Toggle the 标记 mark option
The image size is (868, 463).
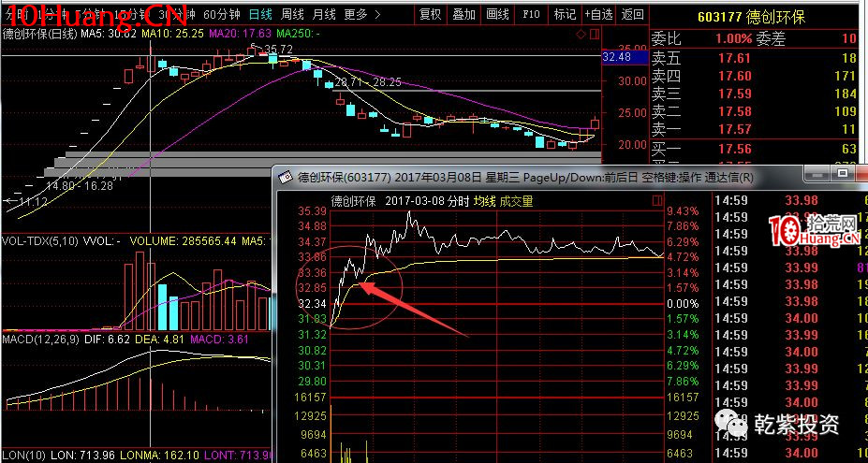pos(565,14)
